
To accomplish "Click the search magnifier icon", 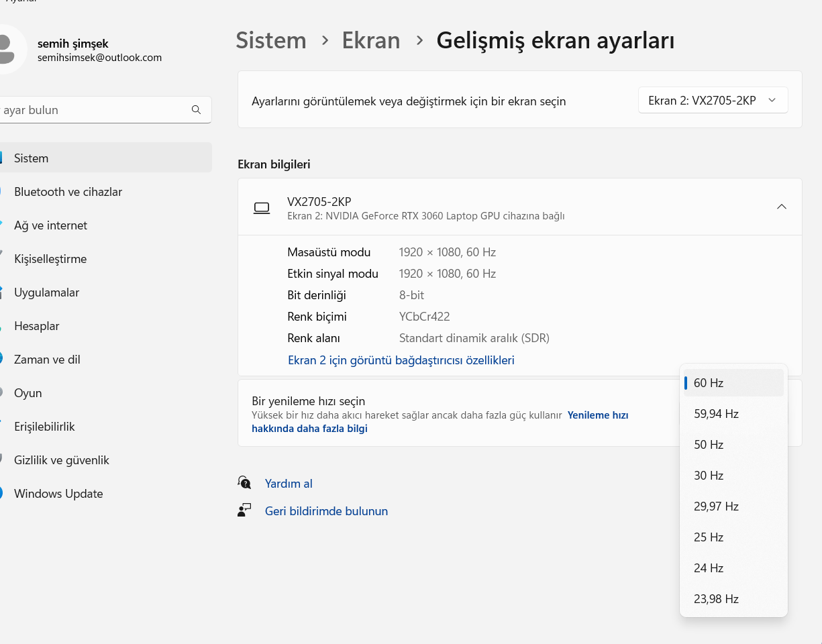I will pyautogui.click(x=196, y=110).
